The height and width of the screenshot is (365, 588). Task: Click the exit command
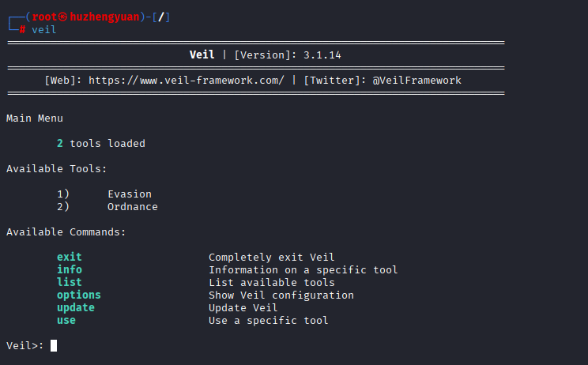[69, 258]
